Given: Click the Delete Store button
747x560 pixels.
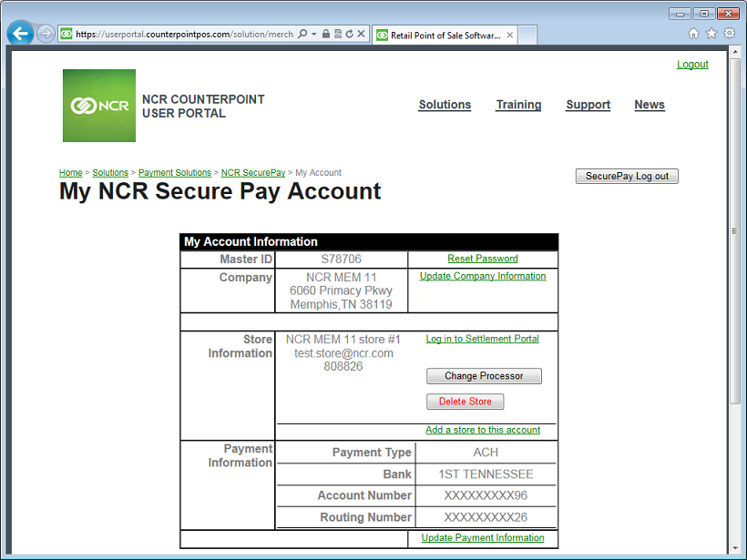Looking at the screenshot, I should (x=465, y=401).
